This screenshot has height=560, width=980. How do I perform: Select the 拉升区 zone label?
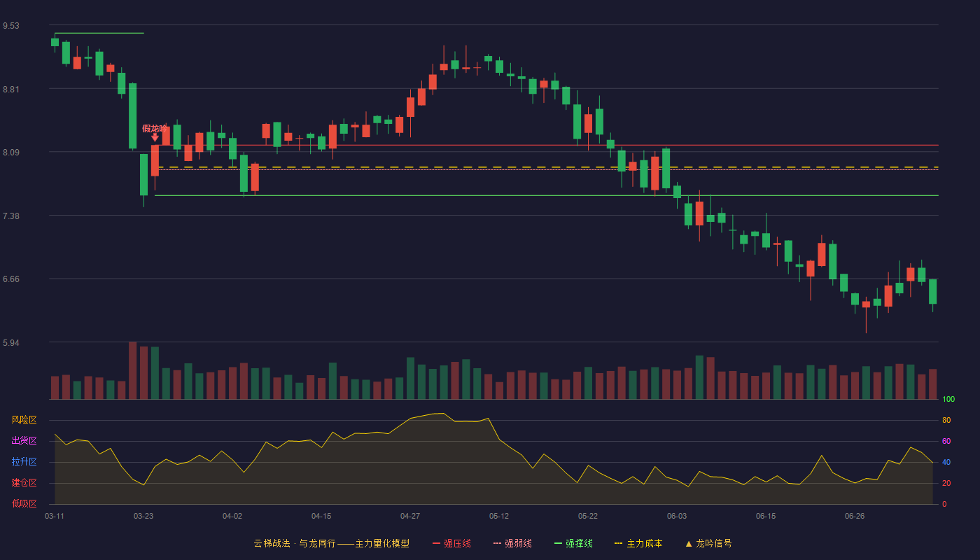click(24, 462)
